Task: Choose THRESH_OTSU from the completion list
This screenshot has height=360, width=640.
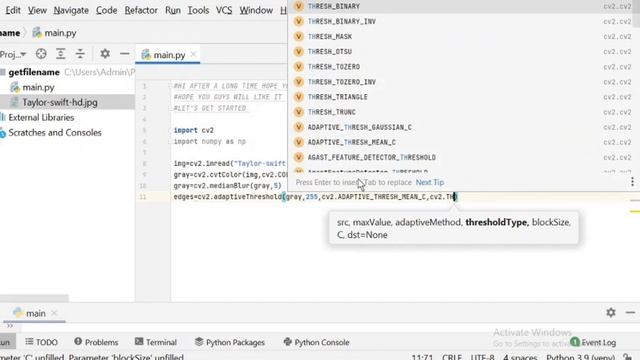Action: click(x=461, y=51)
